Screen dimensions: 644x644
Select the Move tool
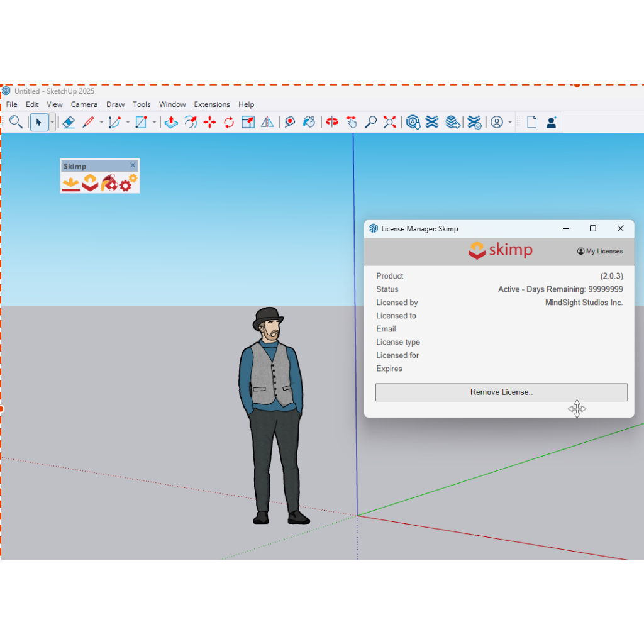(x=210, y=122)
